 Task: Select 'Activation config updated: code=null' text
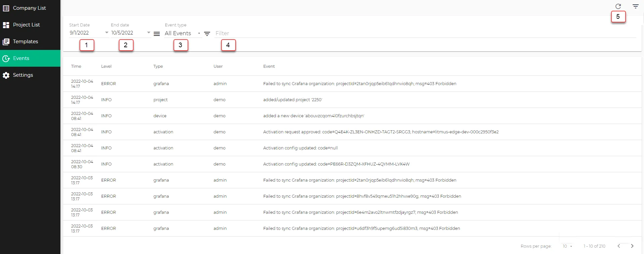pos(300,148)
